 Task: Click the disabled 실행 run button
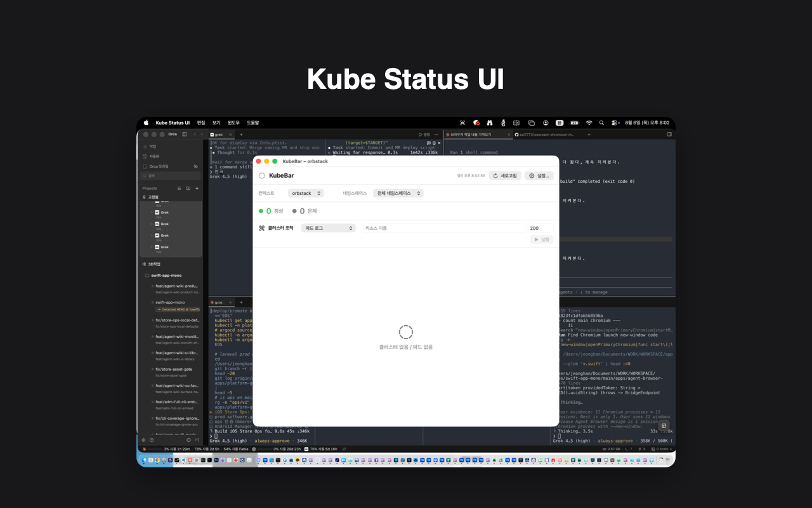coord(542,239)
